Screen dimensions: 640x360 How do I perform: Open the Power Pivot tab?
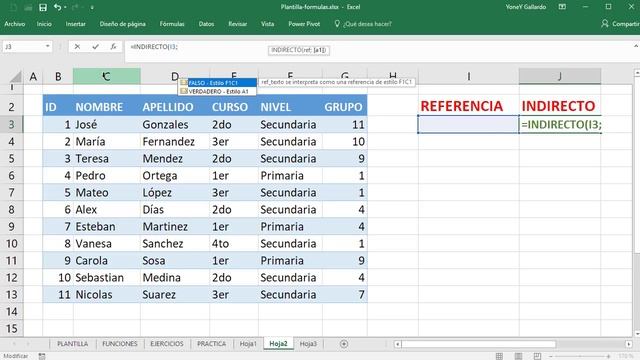[x=304, y=24]
